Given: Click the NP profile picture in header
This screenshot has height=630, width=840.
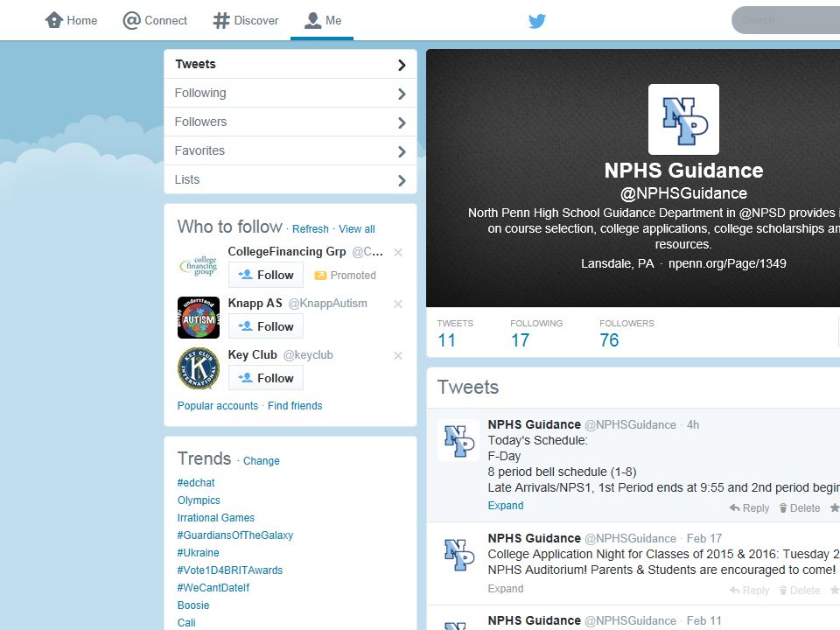Looking at the screenshot, I should 683,120.
